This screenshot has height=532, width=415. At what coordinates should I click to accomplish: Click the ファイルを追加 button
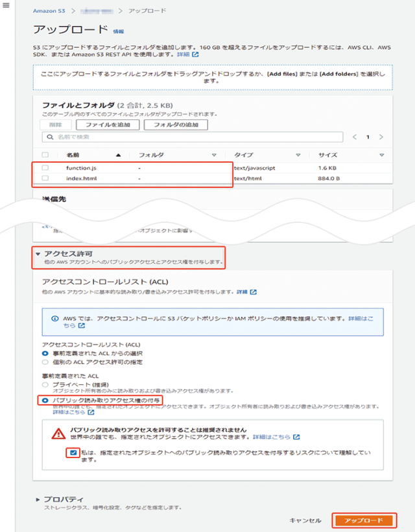coord(107,124)
